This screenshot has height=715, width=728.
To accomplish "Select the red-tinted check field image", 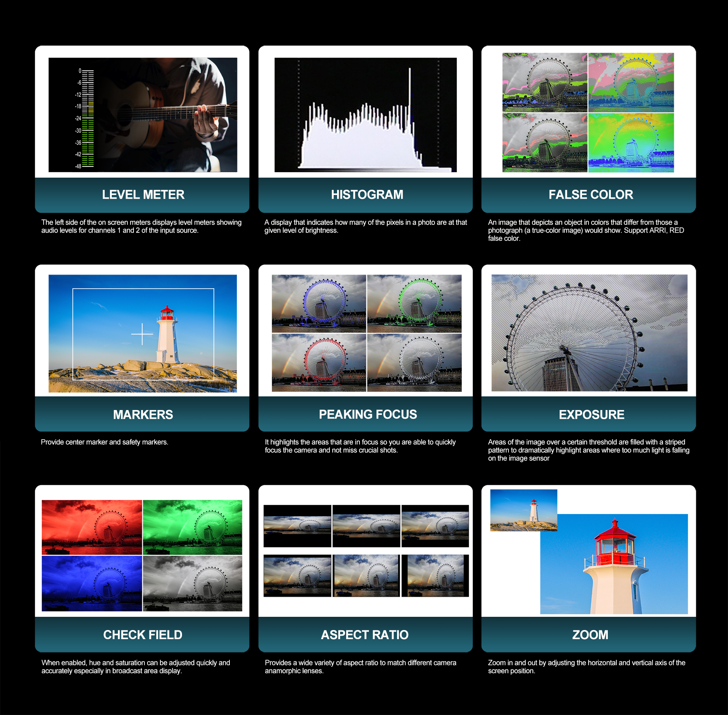I will pos(92,527).
